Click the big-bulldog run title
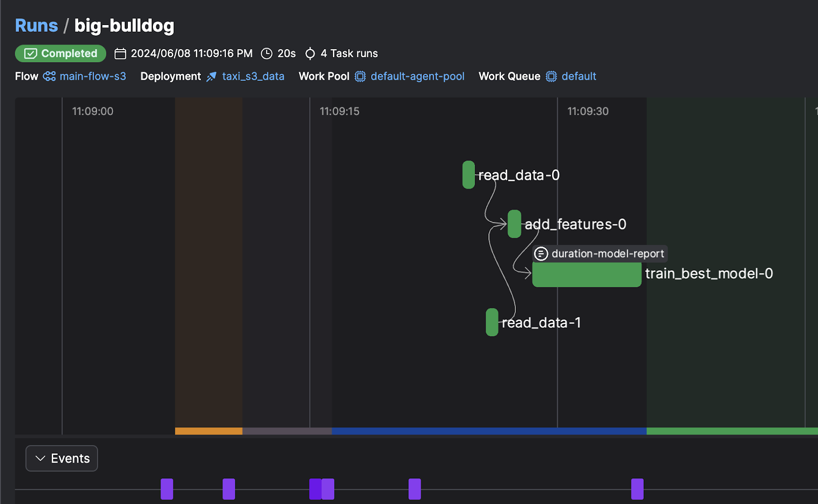 tap(124, 25)
